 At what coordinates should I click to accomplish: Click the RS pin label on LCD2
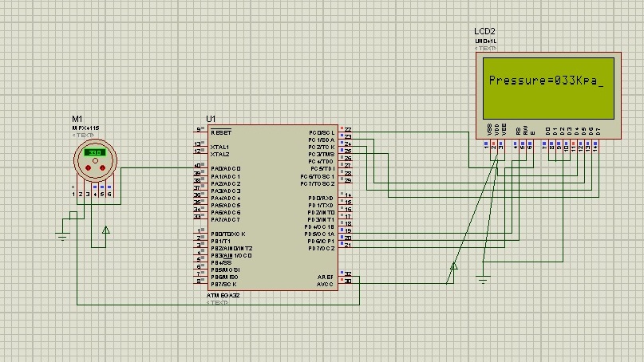click(519, 131)
